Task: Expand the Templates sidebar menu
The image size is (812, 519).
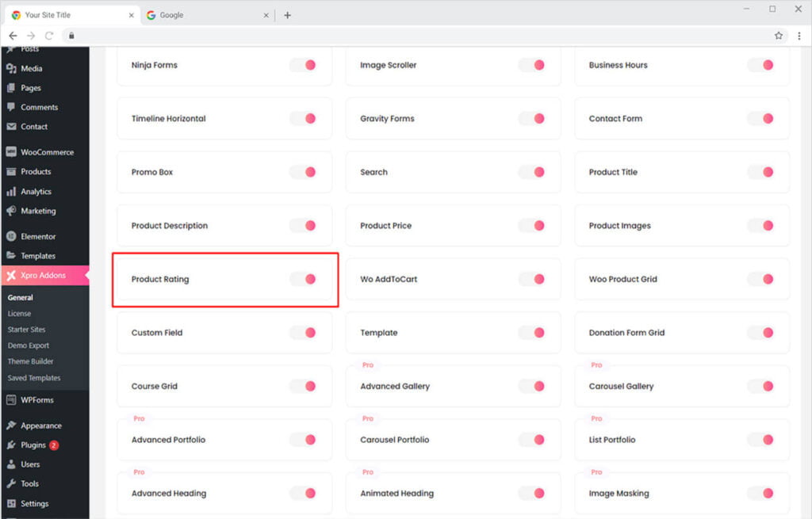Action: coord(37,256)
